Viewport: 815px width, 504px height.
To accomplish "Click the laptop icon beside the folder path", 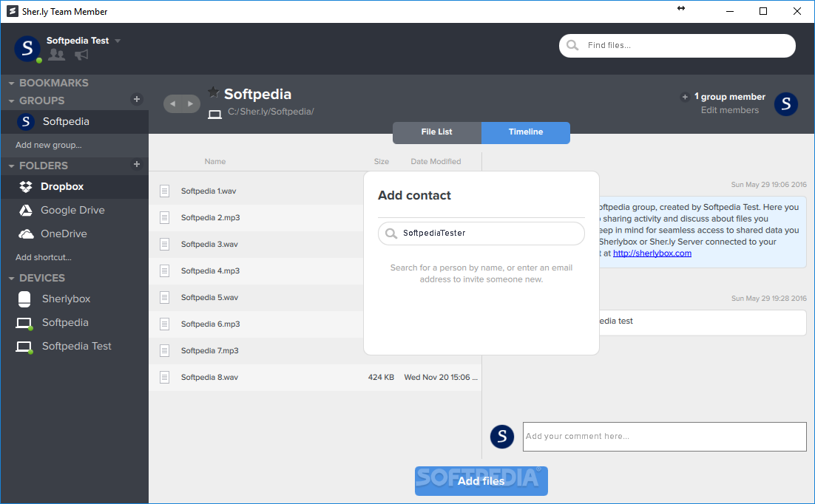I will [214, 114].
